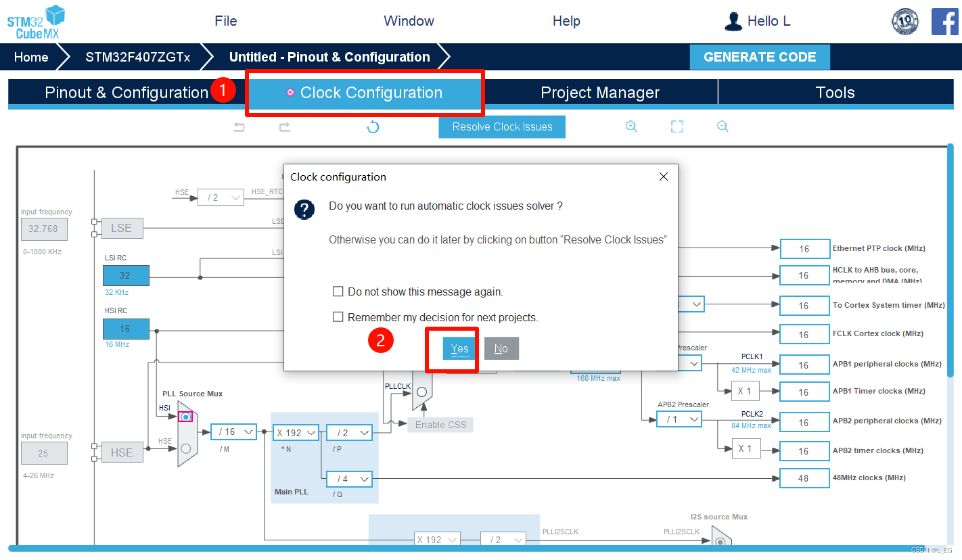This screenshot has height=560, width=962.
Task: Open the X 192 PLL N multiplier dropdown
Action: [x=296, y=432]
